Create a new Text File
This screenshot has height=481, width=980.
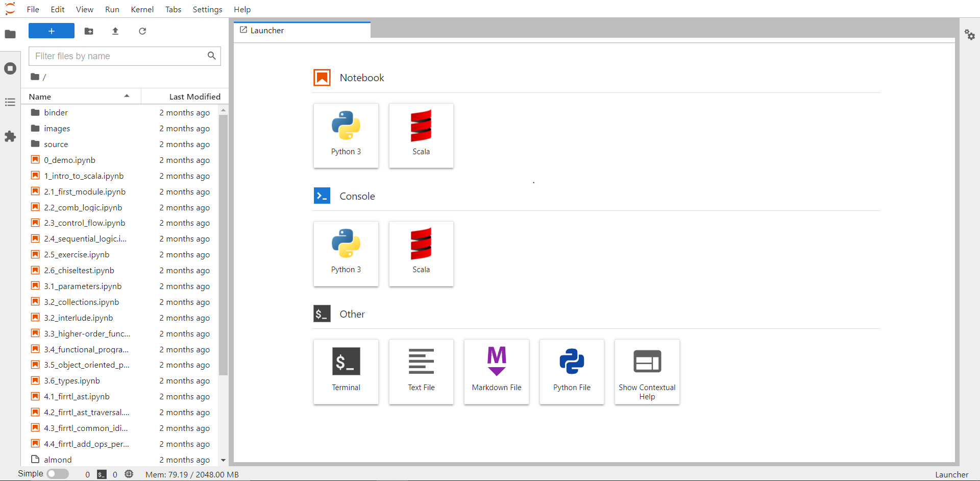(421, 372)
